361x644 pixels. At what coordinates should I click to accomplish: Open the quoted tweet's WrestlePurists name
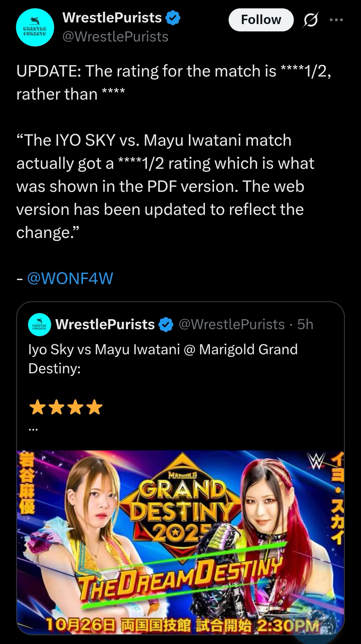pyautogui.click(x=105, y=325)
